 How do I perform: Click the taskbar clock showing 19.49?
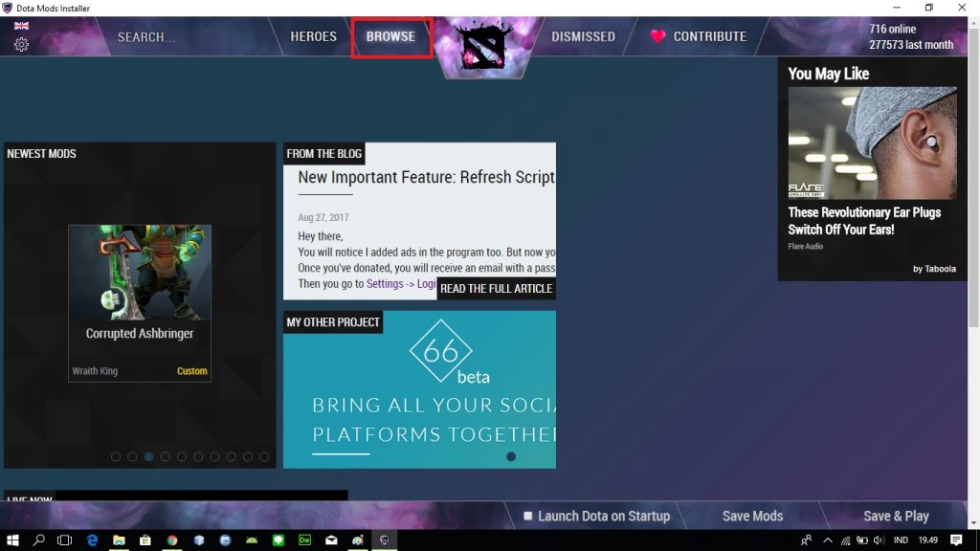(928, 540)
